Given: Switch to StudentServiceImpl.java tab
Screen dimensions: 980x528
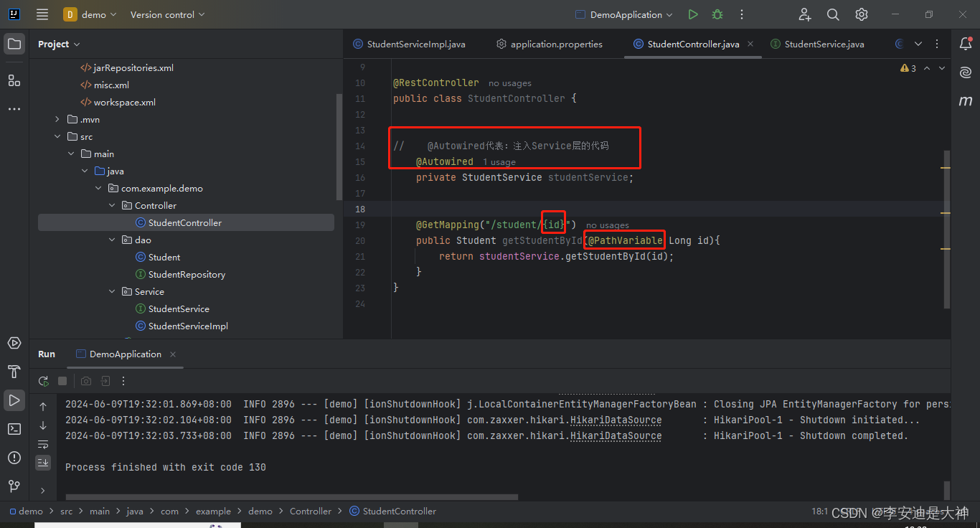Looking at the screenshot, I should point(410,44).
